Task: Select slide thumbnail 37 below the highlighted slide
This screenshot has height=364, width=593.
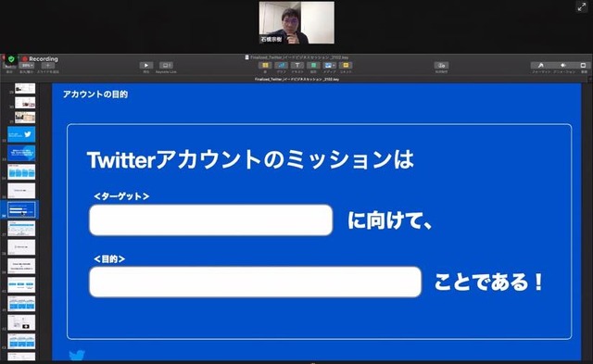Action: (x=21, y=229)
